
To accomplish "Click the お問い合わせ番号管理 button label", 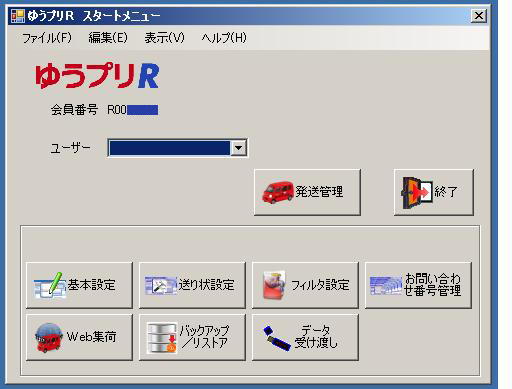I will (433, 285).
